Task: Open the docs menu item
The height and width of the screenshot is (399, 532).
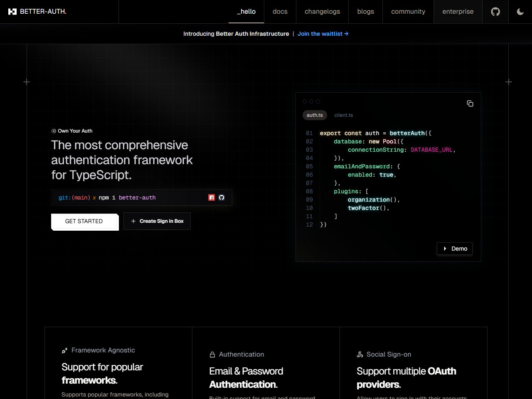Action: pos(280,12)
